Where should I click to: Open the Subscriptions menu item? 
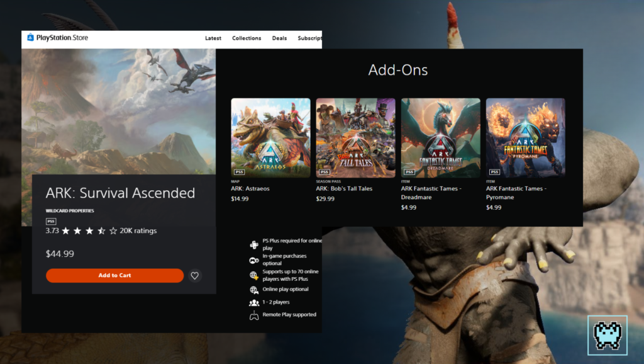coord(309,38)
